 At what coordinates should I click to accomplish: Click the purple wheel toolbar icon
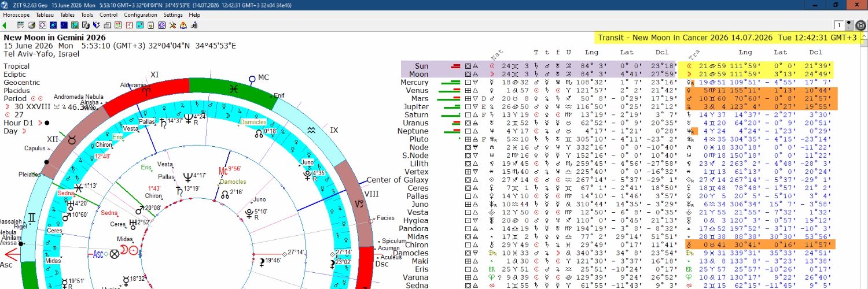(x=161, y=25)
